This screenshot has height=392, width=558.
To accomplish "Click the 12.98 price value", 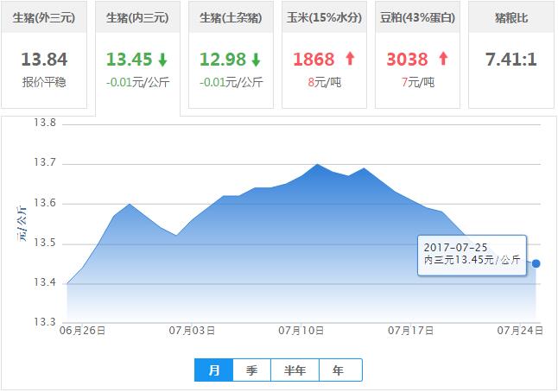I will pyautogui.click(x=223, y=60).
